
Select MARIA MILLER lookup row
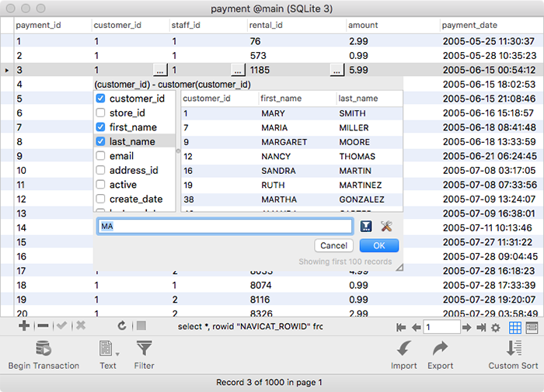click(291, 127)
